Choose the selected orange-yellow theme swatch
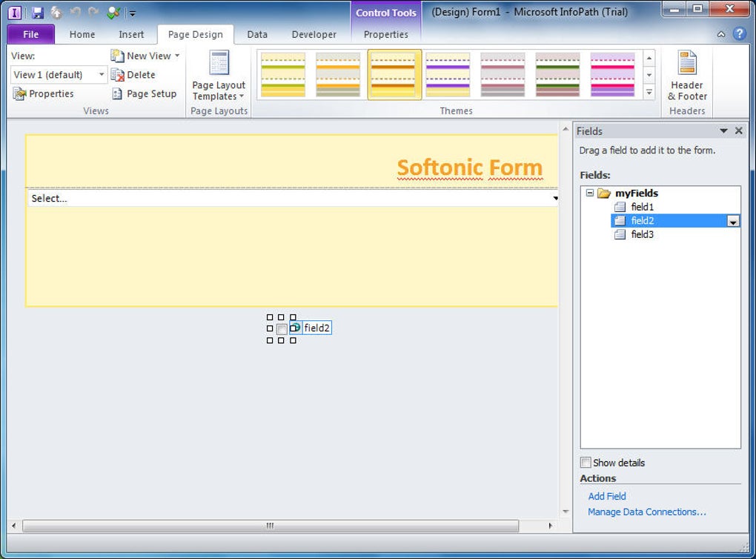The width and height of the screenshot is (756, 559). pos(394,75)
